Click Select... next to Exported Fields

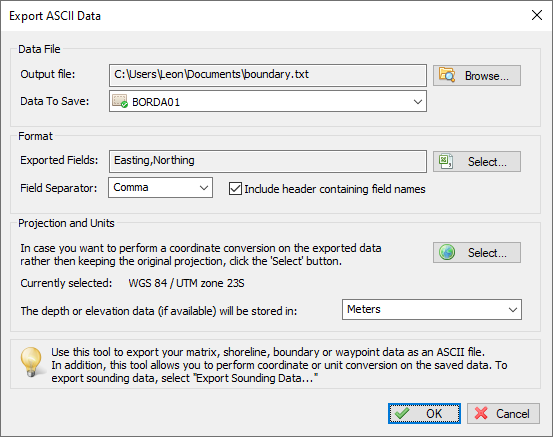click(477, 162)
